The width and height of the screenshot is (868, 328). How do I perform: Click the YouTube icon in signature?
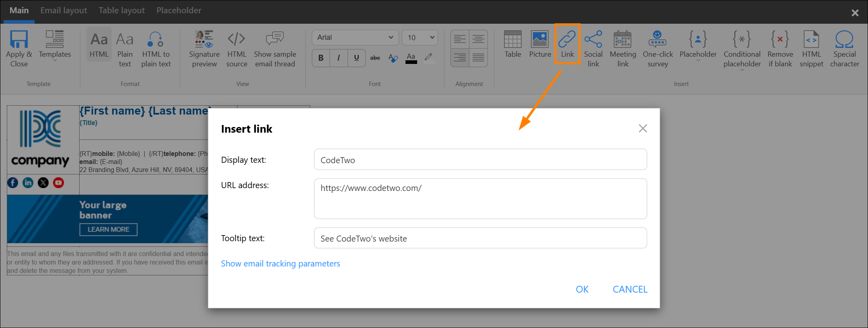point(58,183)
